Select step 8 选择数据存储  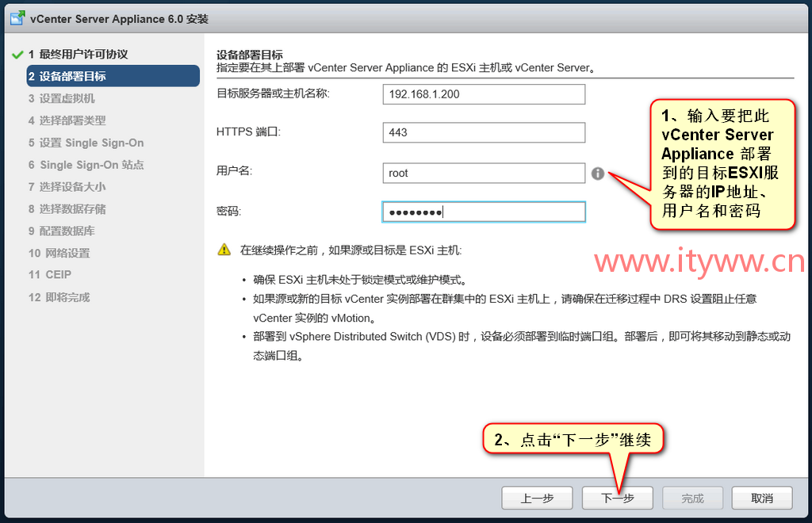tap(67, 209)
